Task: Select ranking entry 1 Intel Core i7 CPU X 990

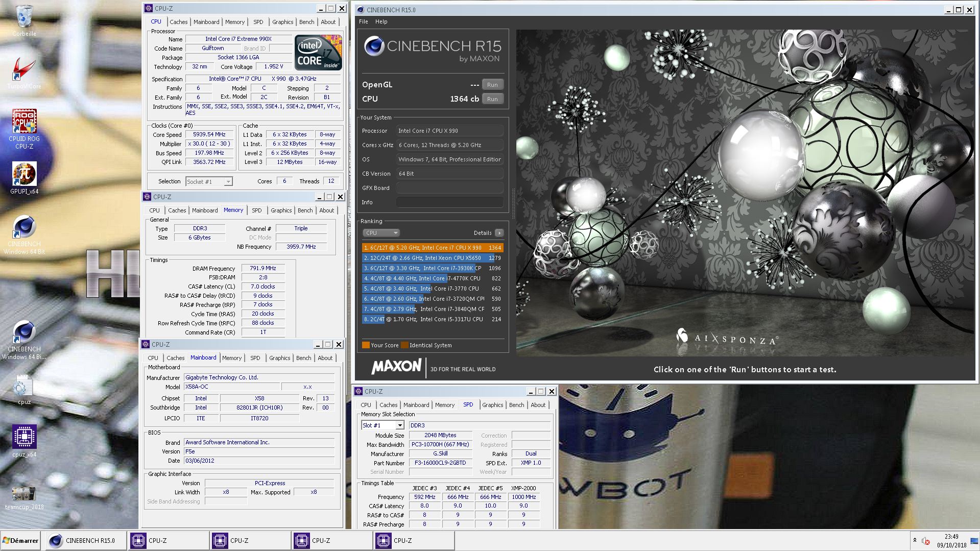Action: click(433, 248)
